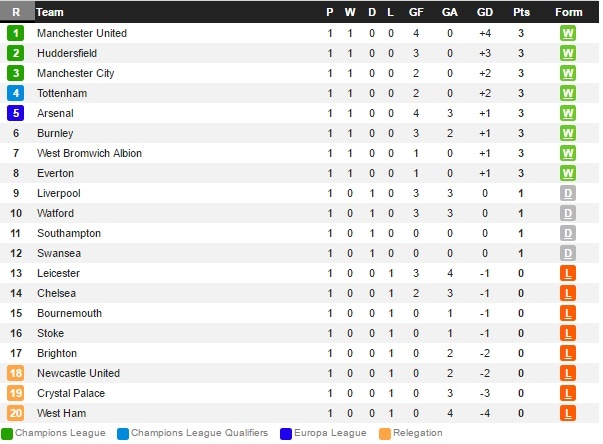Viewport: 603px width, 444px height.
Task: Click Tottenham's blue rank 4 badge
Action: (16, 93)
